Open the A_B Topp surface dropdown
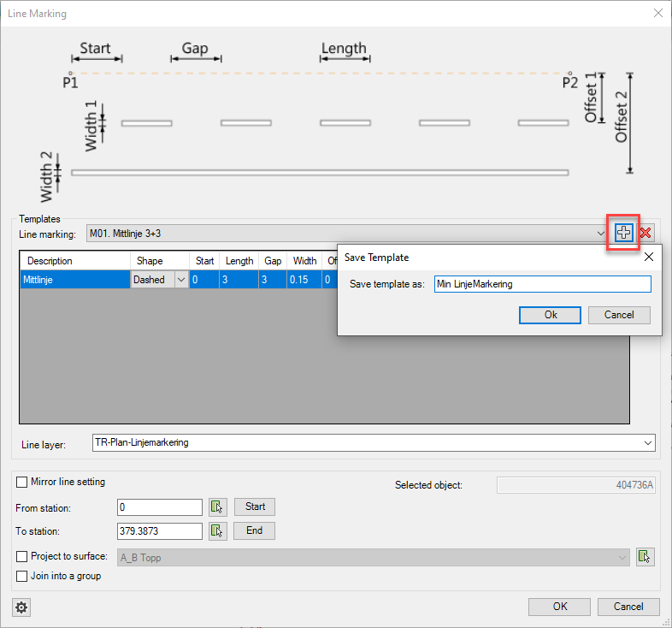 622,558
